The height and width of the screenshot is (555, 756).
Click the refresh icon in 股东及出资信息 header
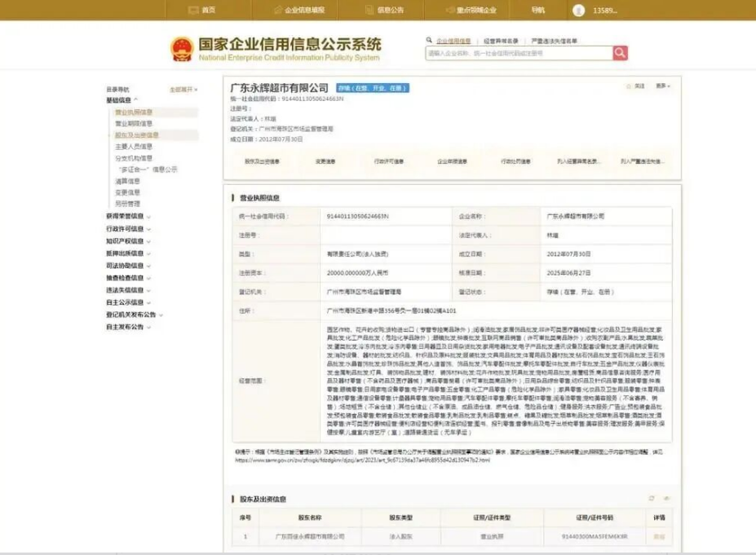point(652,498)
